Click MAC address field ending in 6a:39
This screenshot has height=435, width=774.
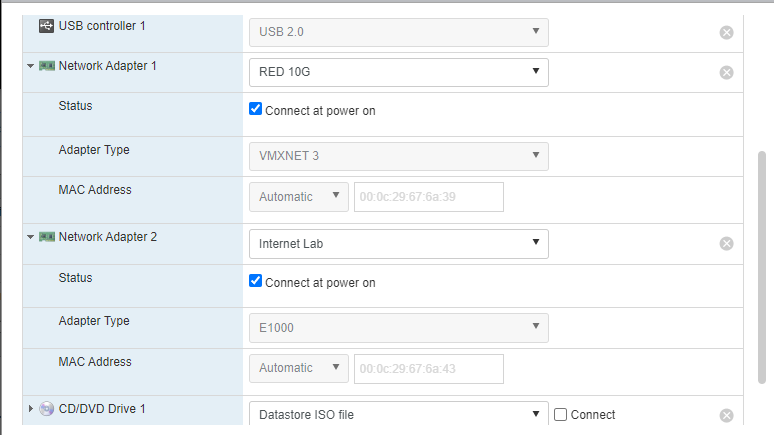(428, 197)
